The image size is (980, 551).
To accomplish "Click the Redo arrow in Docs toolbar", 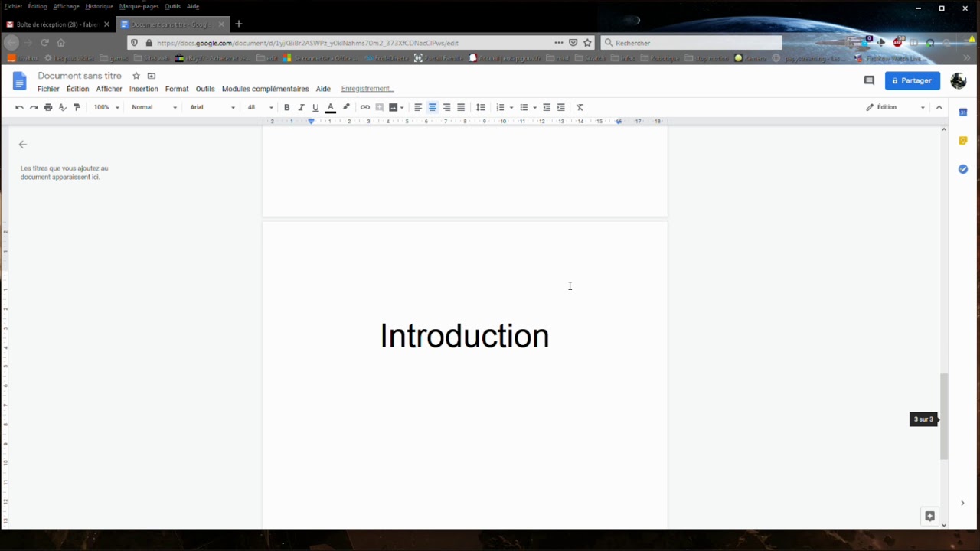I will pyautogui.click(x=34, y=107).
